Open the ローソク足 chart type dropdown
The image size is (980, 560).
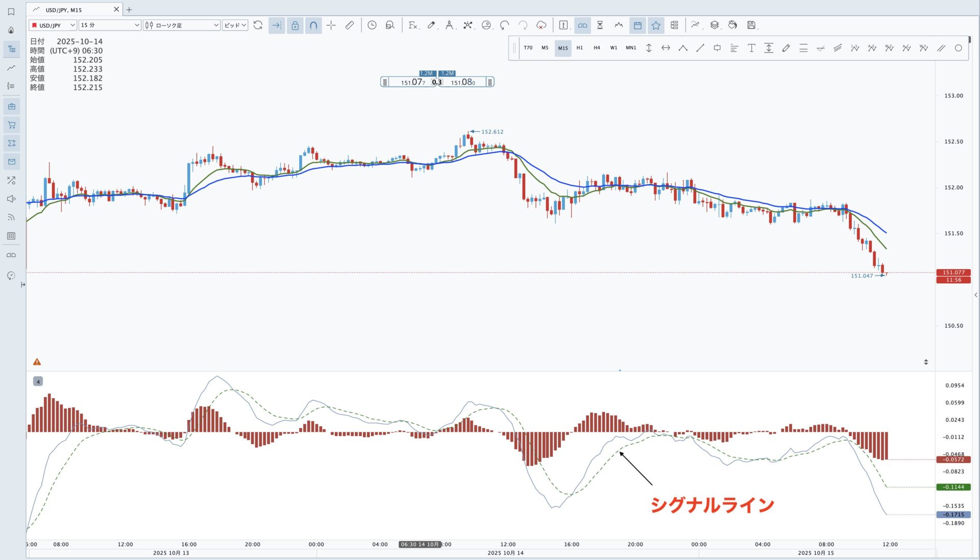point(181,25)
